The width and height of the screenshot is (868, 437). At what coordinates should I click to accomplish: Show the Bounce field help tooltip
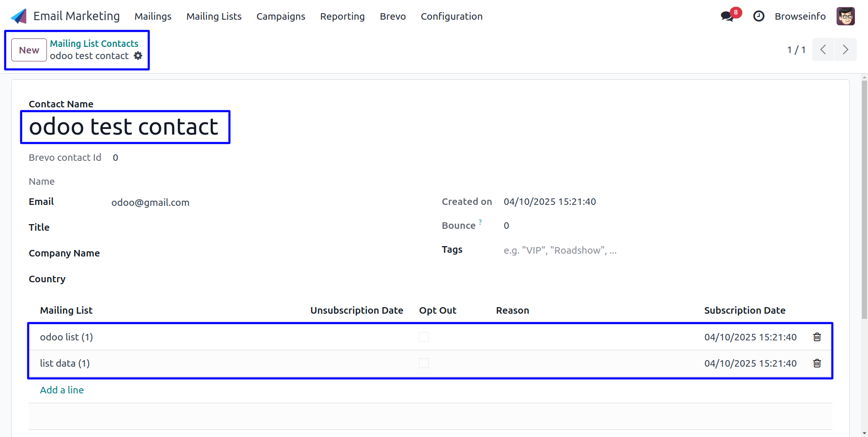click(480, 222)
